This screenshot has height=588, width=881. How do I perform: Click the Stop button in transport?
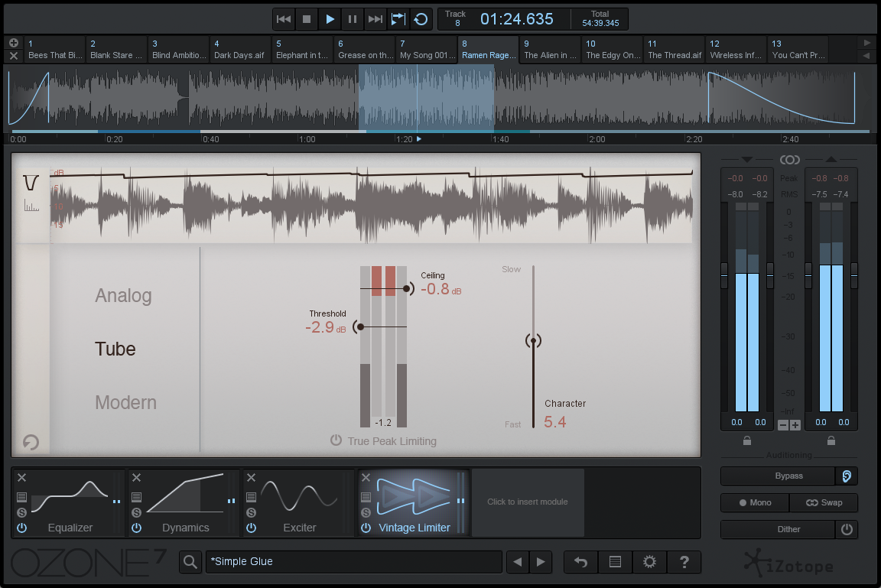[x=307, y=19]
